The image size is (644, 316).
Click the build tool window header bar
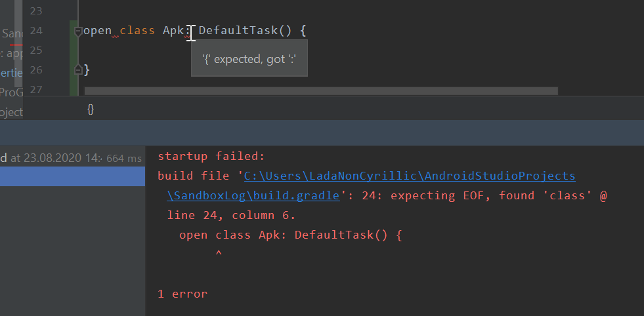point(322,132)
